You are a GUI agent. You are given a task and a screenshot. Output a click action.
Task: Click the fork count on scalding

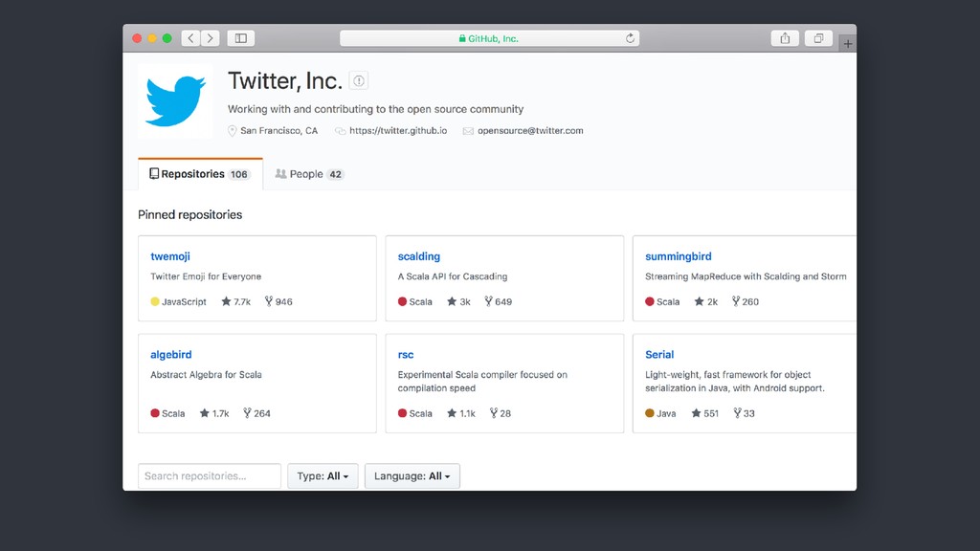(498, 301)
